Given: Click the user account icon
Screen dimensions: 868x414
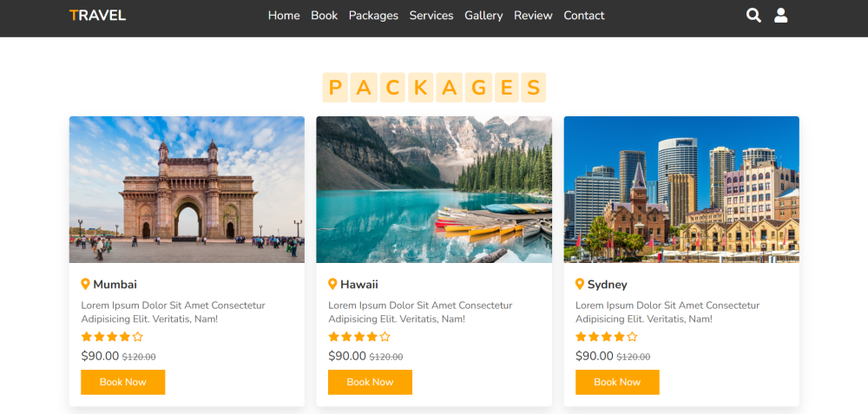Looking at the screenshot, I should [x=781, y=15].
